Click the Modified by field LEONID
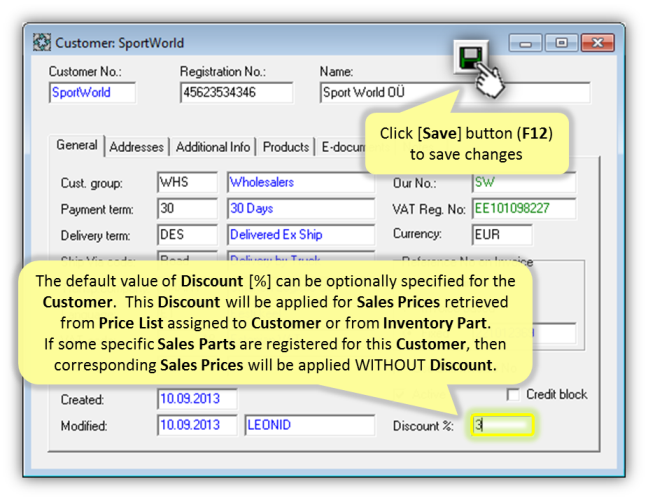This screenshot has width=648, height=500. click(310, 425)
